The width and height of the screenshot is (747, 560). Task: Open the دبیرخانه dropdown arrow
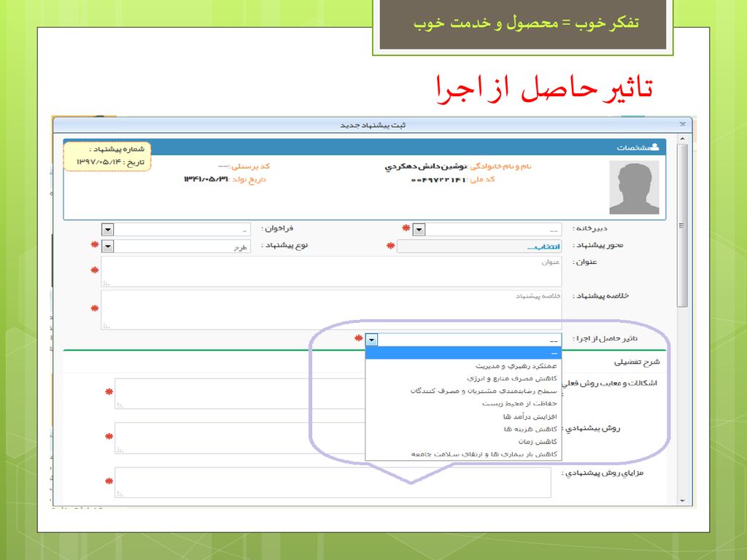click(419, 230)
